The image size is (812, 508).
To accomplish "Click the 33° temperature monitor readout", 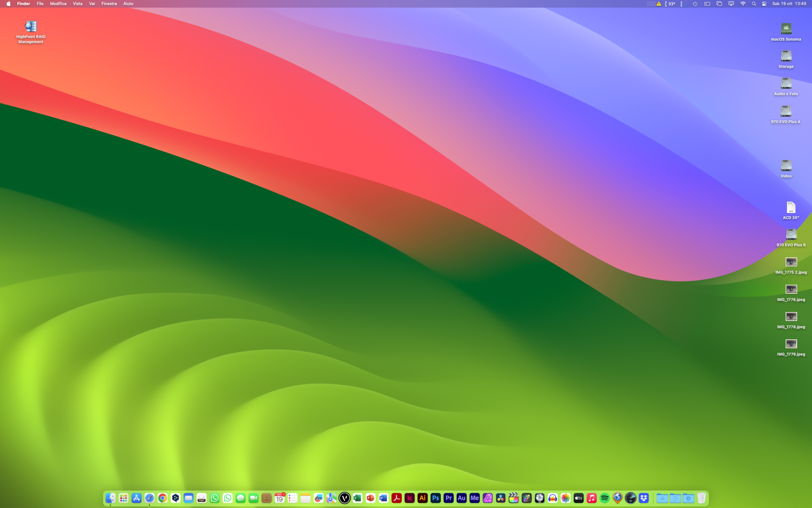I will pyautogui.click(x=672, y=4).
